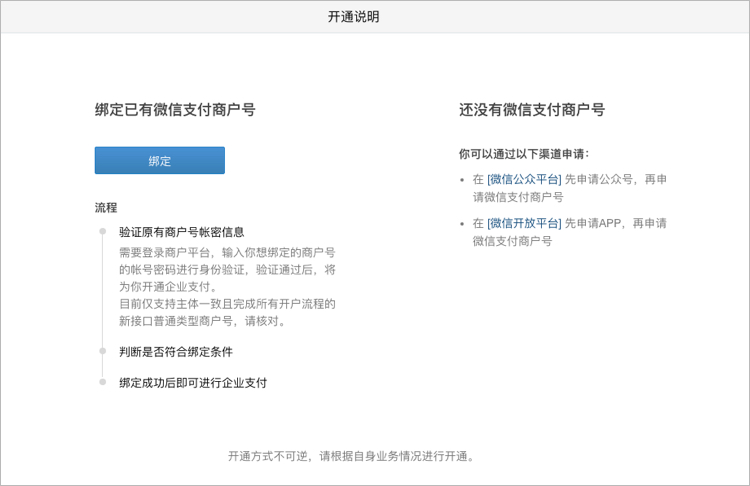Select text 为你开通企业支付。
The height and width of the screenshot is (486, 750).
(168, 287)
